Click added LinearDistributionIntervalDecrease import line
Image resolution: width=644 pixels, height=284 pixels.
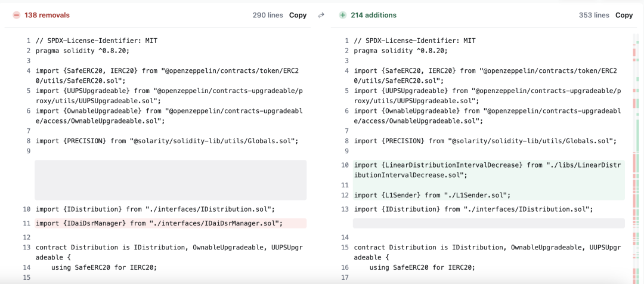tap(486, 170)
